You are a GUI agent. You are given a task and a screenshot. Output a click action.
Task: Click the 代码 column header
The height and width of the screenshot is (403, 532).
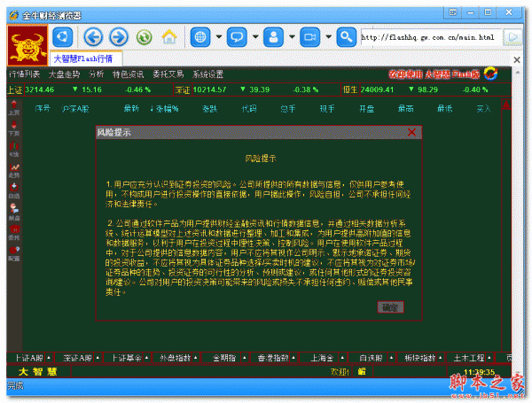(248, 108)
